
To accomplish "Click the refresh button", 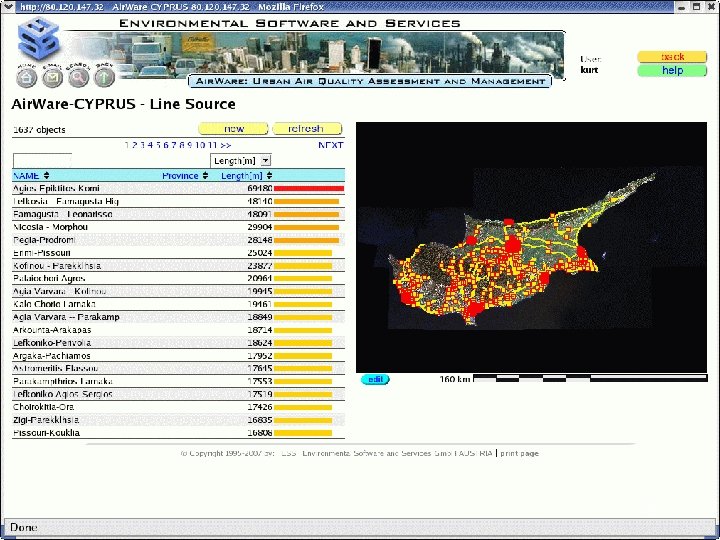I will point(307,129).
